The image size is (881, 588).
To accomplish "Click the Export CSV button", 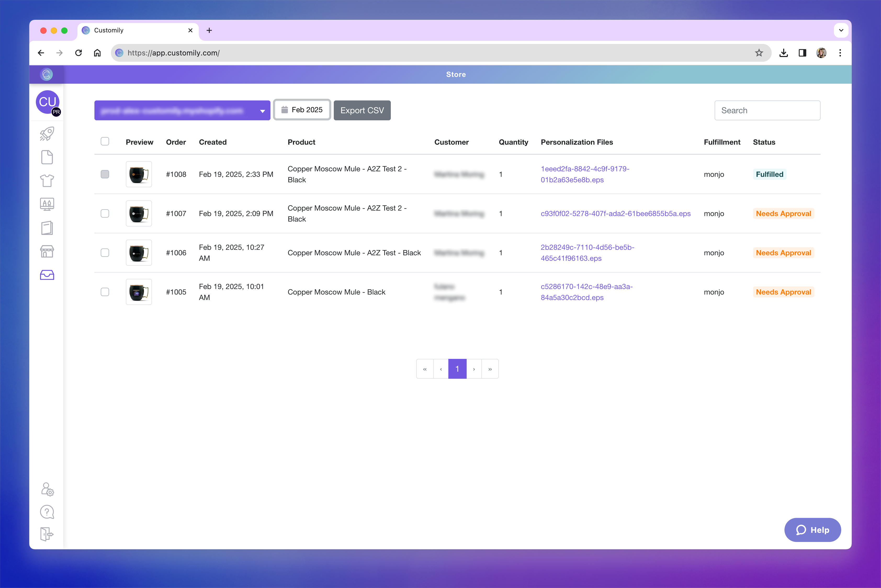I will click(362, 110).
